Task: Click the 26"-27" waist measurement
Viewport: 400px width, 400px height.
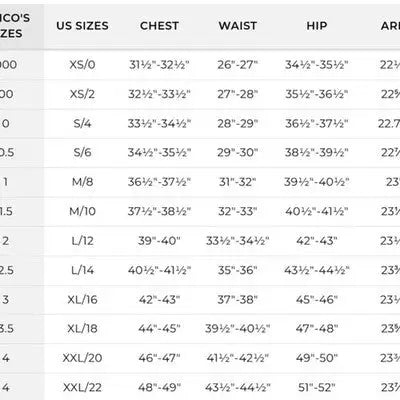Action: coord(238,64)
